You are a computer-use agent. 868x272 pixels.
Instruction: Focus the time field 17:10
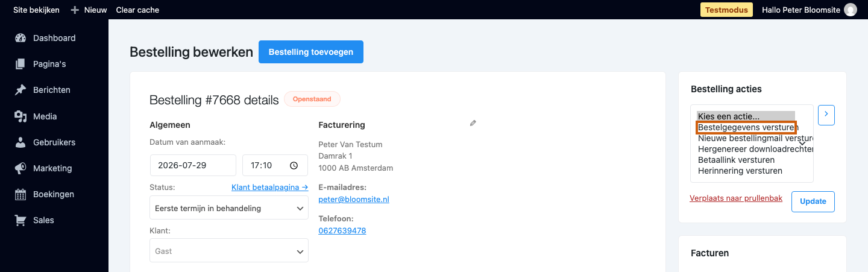[x=275, y=165]
